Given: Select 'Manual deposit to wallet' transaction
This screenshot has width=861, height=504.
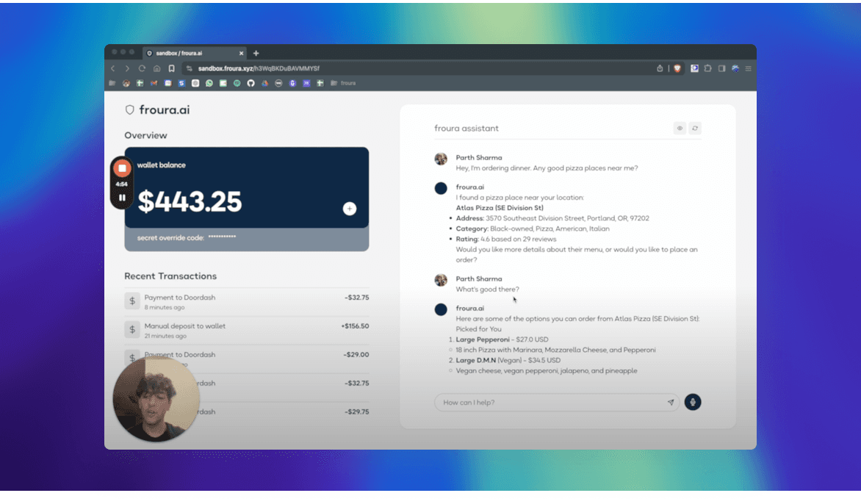Looking at the screenshot, I should [247, 331].
